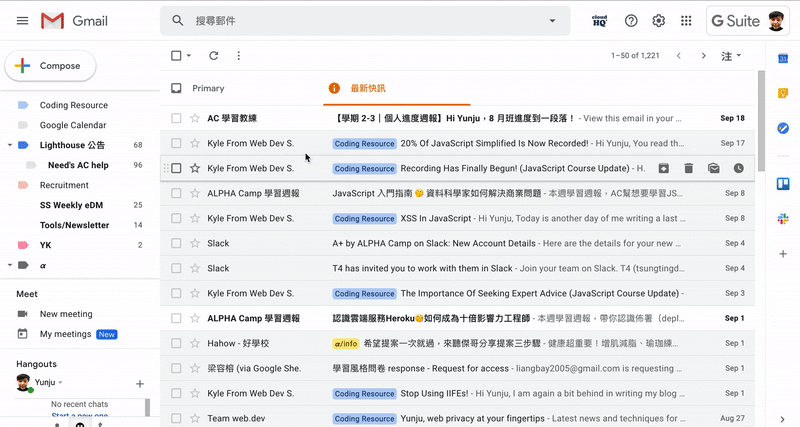Open the Trello add-on in the side panel

tap(783, 184)
